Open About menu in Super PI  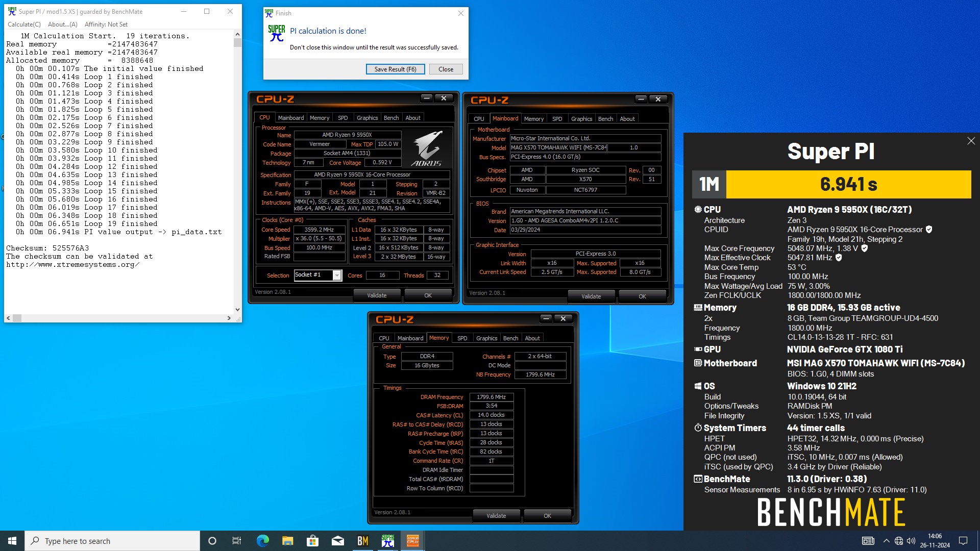point(62,24)
